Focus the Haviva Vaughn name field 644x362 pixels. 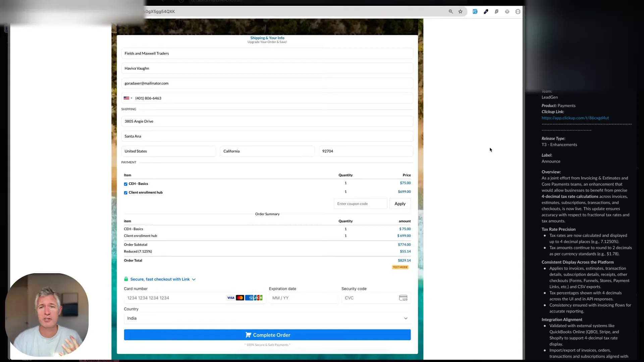point(267,68)
